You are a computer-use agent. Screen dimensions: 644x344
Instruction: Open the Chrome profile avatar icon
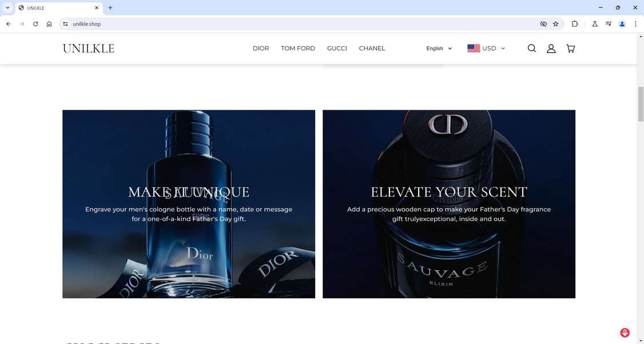[622, 24]
